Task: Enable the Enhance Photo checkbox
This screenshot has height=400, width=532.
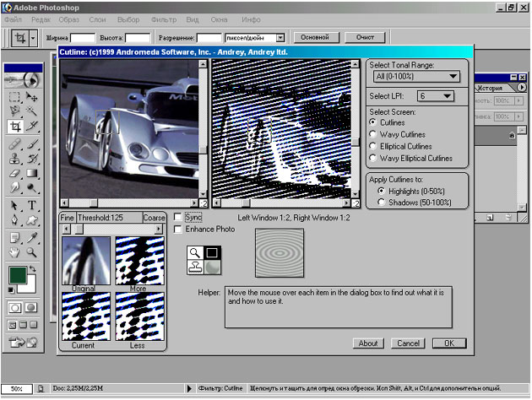Action: pos(178,230)
